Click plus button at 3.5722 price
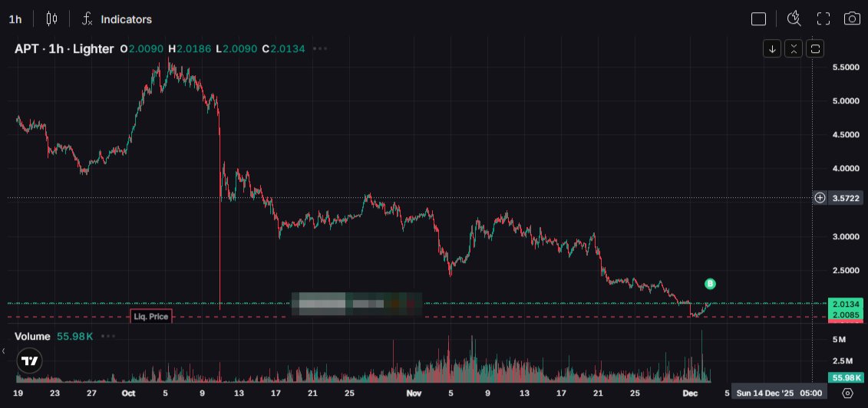868x408 pixels. (x=820, y=198)
